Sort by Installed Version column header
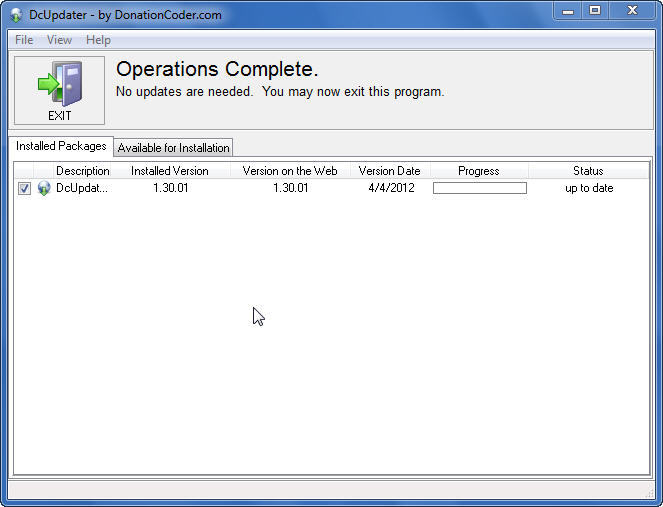This screenshot has width=663, height=507. tap(170, 171)
